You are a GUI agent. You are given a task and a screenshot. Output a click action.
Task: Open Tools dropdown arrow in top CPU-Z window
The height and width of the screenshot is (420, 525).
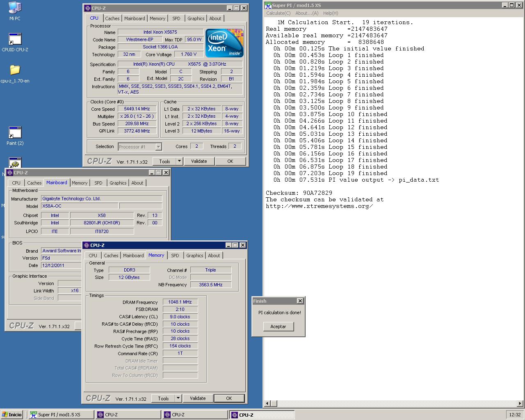click(179, 161)
